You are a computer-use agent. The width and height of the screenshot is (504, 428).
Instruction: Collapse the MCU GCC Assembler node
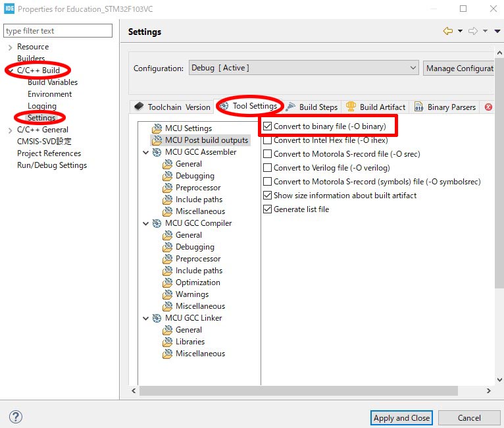pyautogui.click(x=146, y=152)
